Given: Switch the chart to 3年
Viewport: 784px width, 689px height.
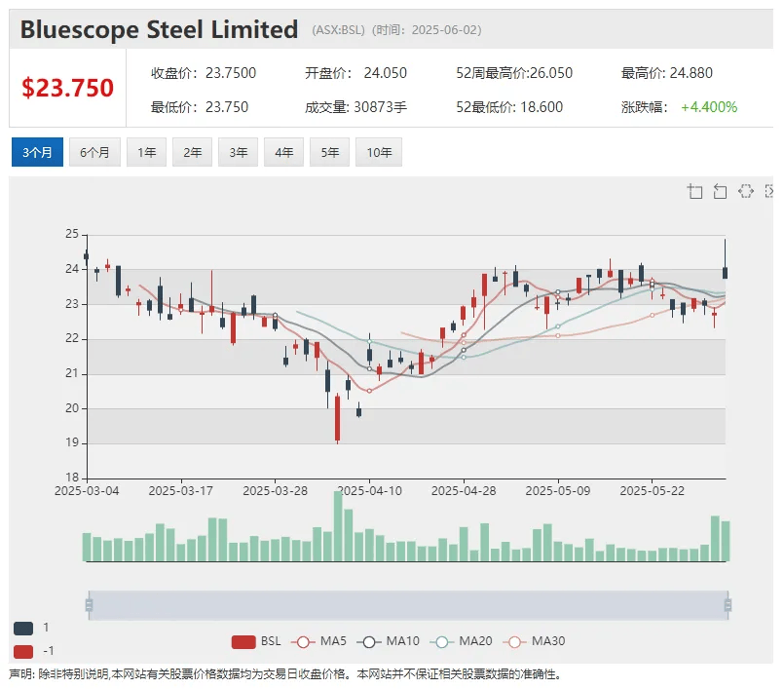Looking at the screenshot, I should coord(238,152).
